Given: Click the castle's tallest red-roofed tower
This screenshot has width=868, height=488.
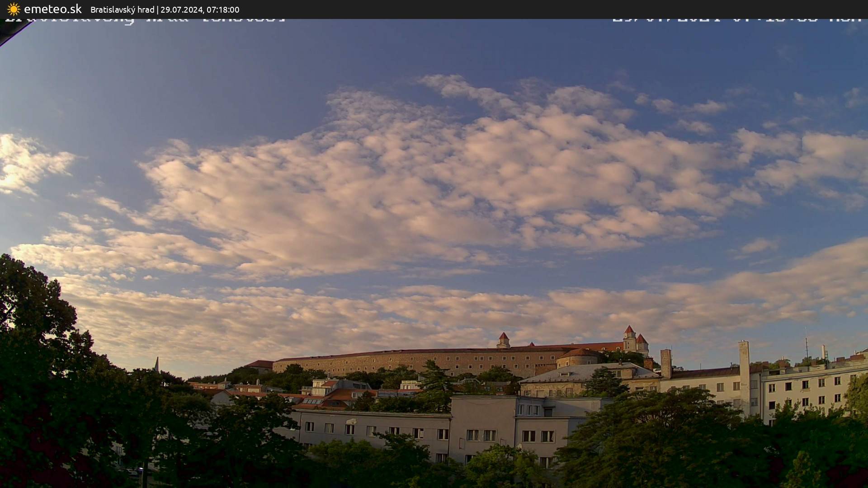Looking at the screenshot, I should [629, 337].
